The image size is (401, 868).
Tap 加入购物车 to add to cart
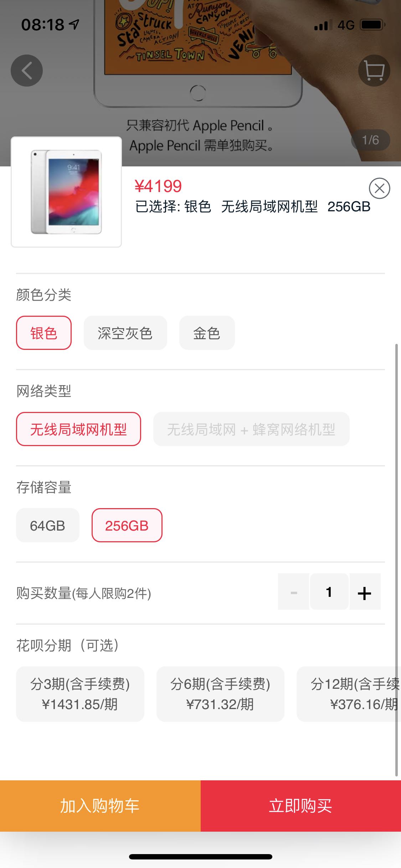[100, 806]
